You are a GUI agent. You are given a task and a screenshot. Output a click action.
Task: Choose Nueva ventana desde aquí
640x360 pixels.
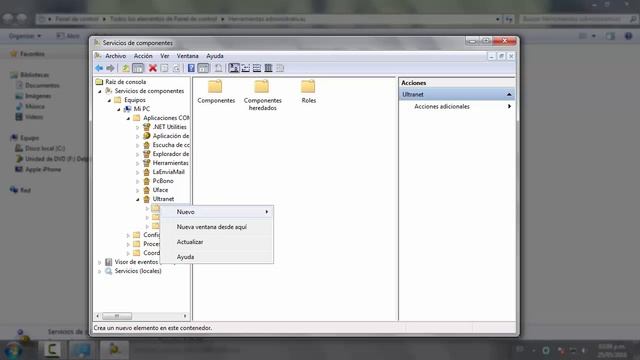coord(217,227)
